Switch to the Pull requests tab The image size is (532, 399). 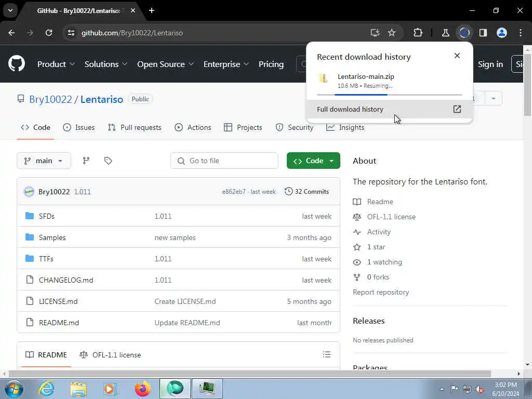tap(135, 128)
